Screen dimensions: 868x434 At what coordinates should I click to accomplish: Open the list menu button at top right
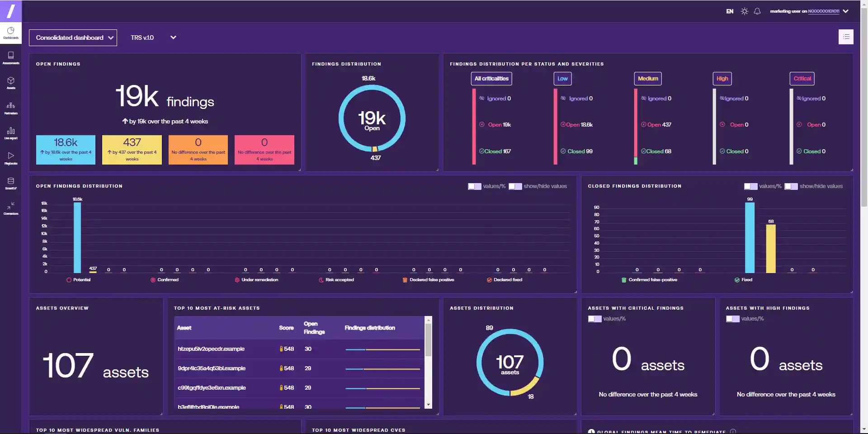[x=846, y=37]
